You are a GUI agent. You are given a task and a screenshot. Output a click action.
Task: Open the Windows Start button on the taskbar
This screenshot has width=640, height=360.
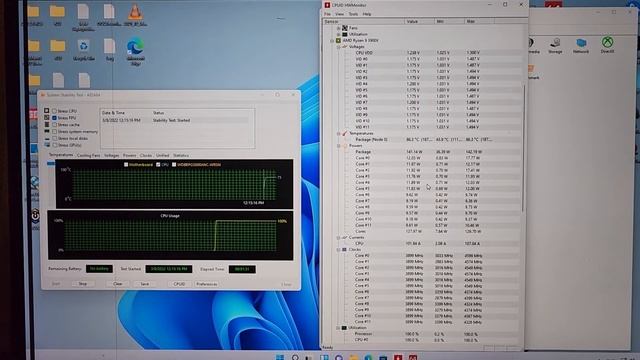tap(280, 357)
